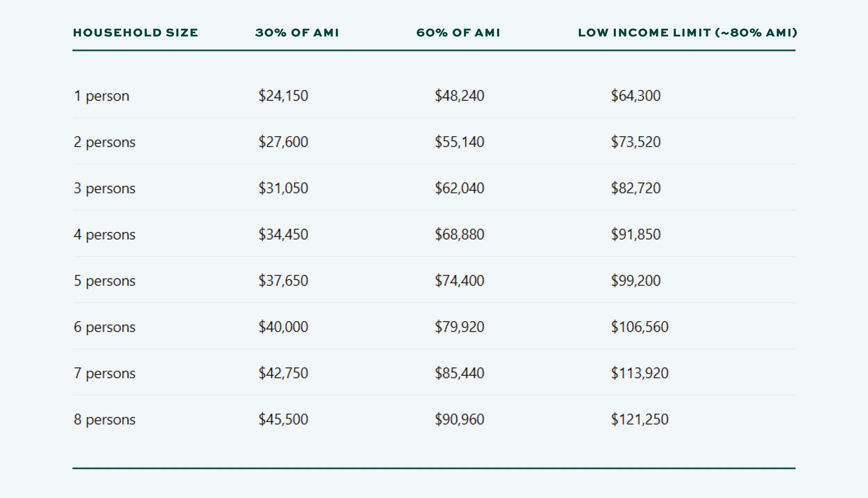
Task: Click the 60% OF AMI column header
Action: point(458,33)
